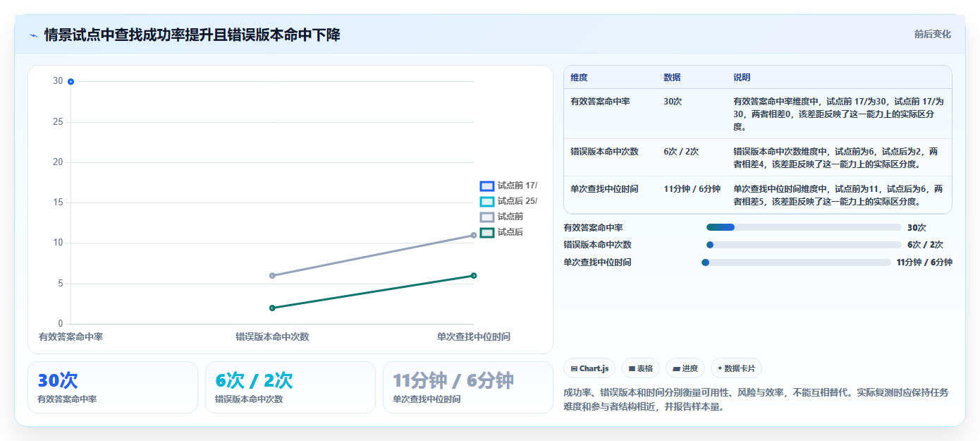
Task: Select the 6次 / 2次 data card
Action: pos(290,387)
